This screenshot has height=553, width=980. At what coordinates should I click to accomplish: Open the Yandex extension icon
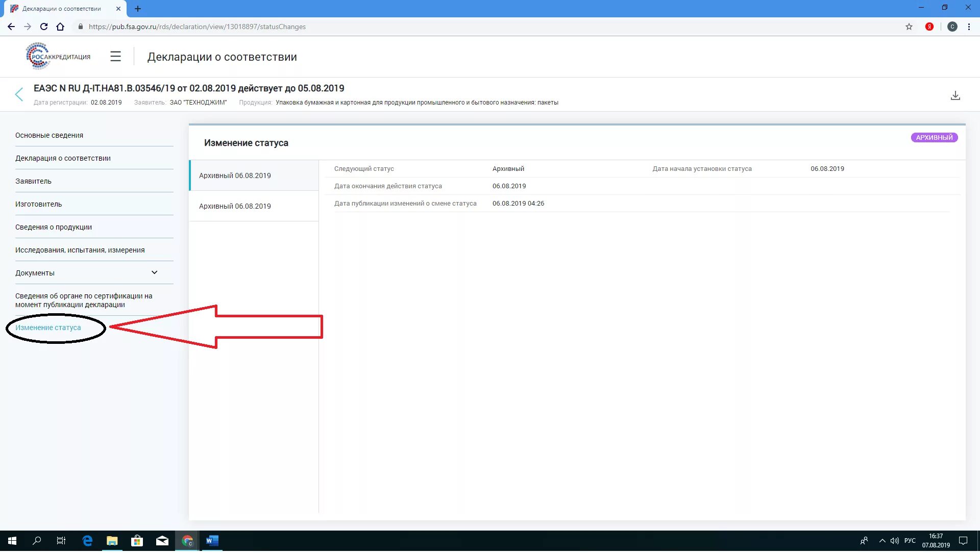pos(929,27)
